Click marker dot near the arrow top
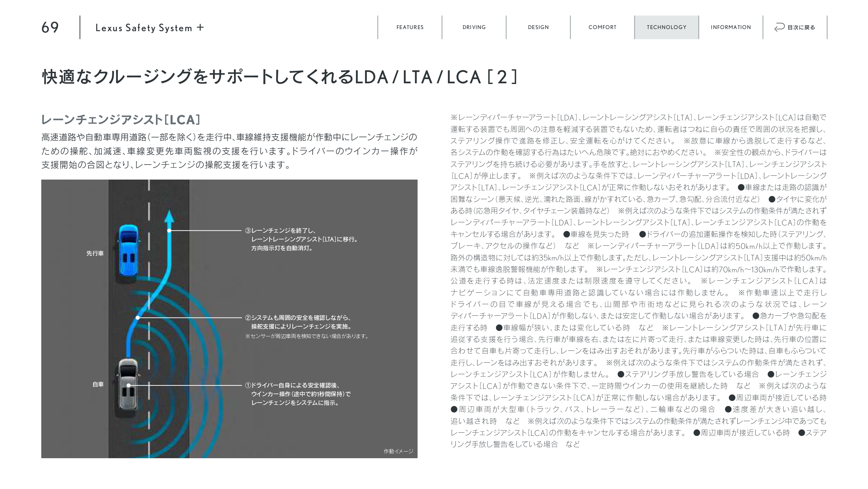 point(169,231)
